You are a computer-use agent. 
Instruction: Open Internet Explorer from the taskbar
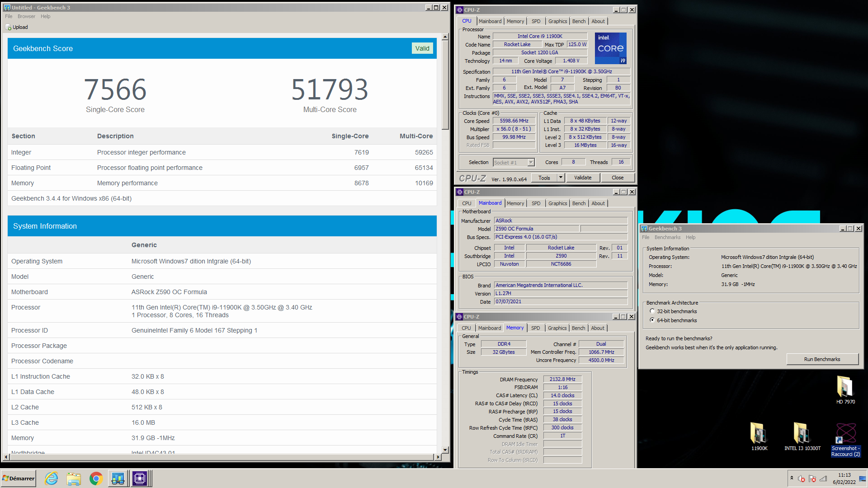[x=52, y=479]
